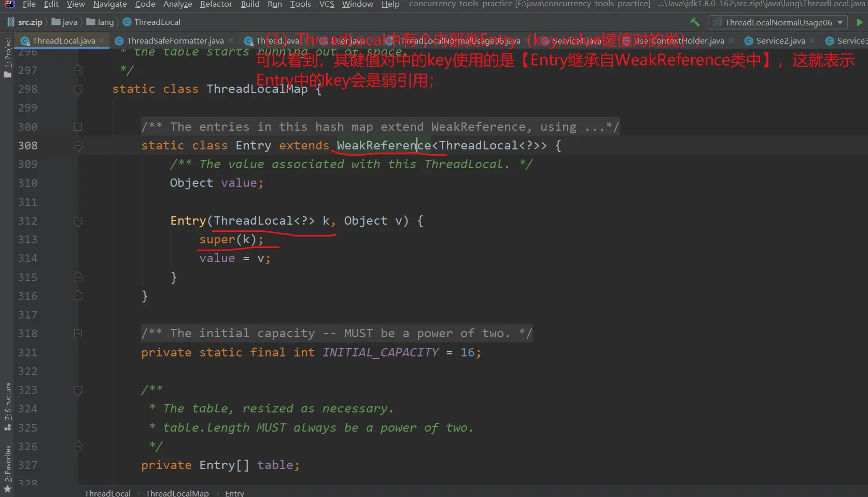868x497 pixels.
Task: Open the Project tool window sidebar
Action: click(8, 56)
